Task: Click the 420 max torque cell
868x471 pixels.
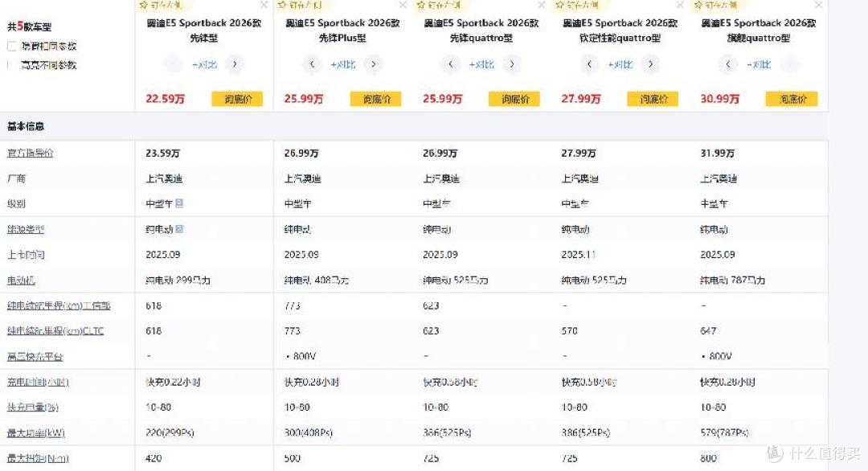Action: (x=154, y=458)
